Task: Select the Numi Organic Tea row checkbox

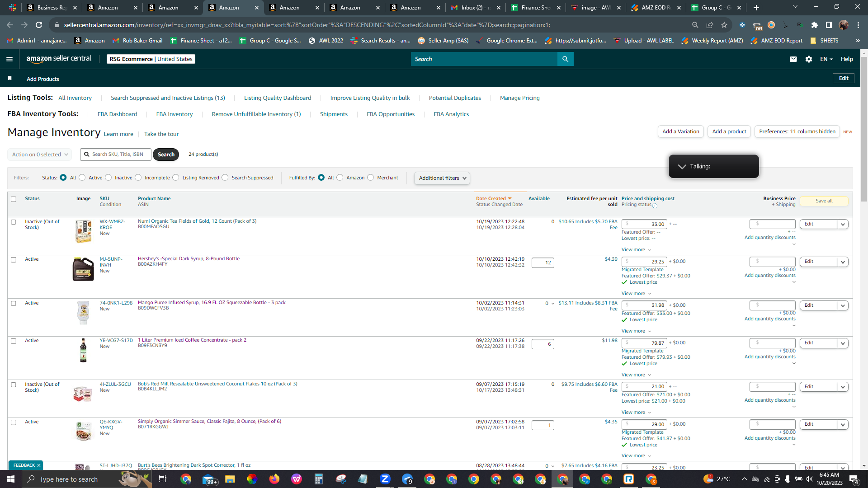Action: [x=14, y=222]
